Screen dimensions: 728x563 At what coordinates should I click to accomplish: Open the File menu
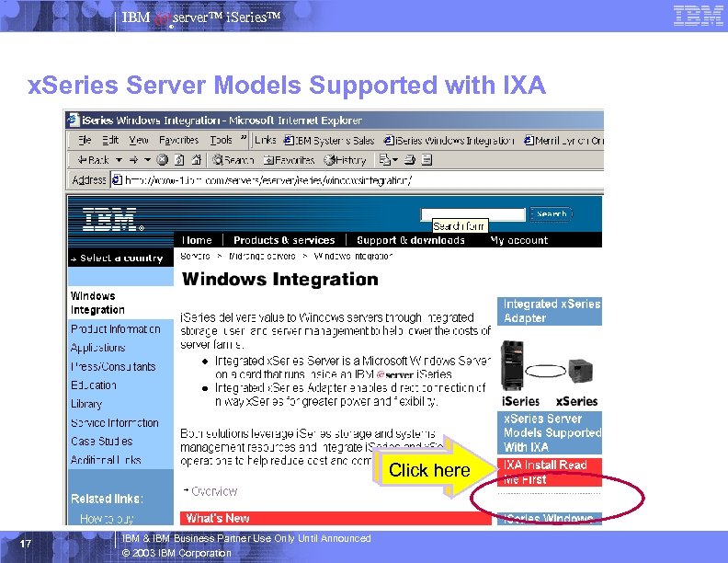[x=85, y=140]
